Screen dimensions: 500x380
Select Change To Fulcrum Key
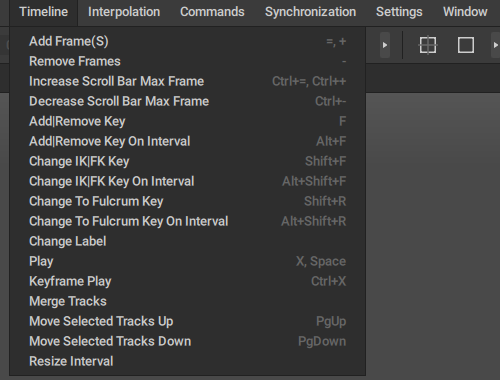pos(188,201)
